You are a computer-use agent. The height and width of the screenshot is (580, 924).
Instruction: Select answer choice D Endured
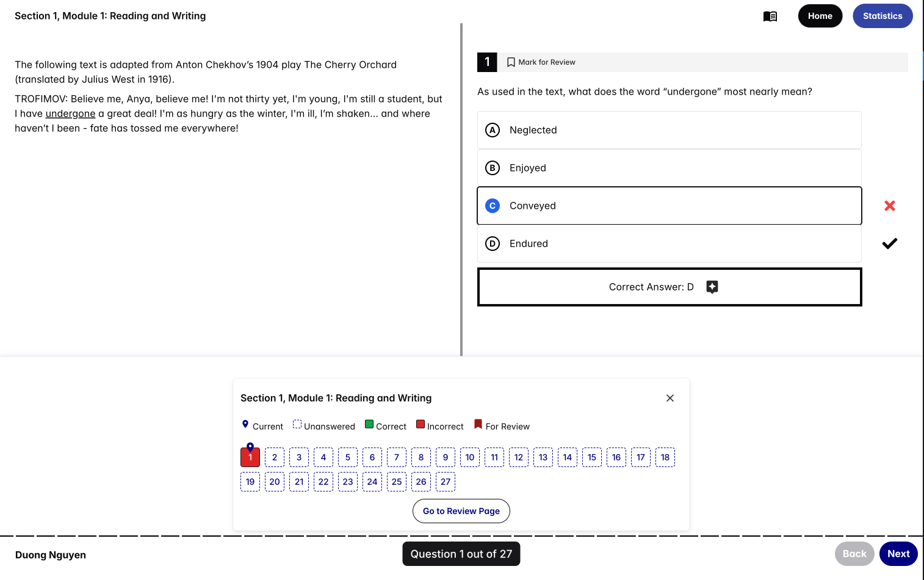pos(670,244)
